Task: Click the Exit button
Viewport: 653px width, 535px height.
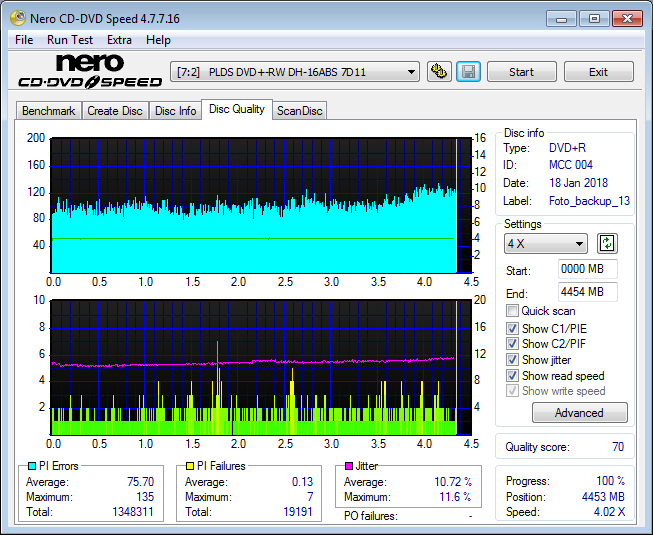Action: coord(598,72)
